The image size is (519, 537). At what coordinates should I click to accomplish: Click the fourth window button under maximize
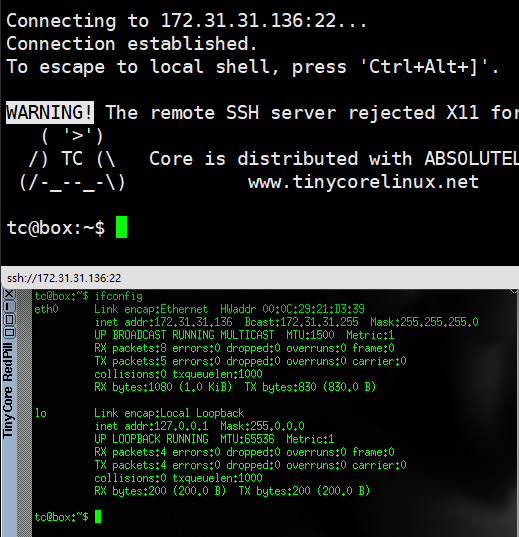click(x=9, y=332)
